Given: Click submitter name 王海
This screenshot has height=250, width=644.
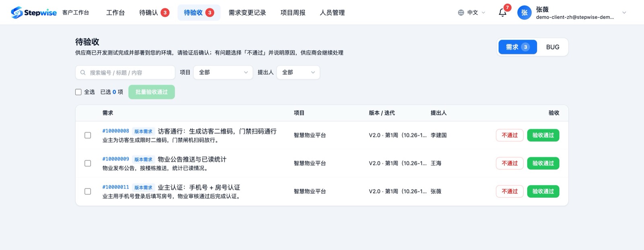Looking at the screenshot, I should [436, 164].
